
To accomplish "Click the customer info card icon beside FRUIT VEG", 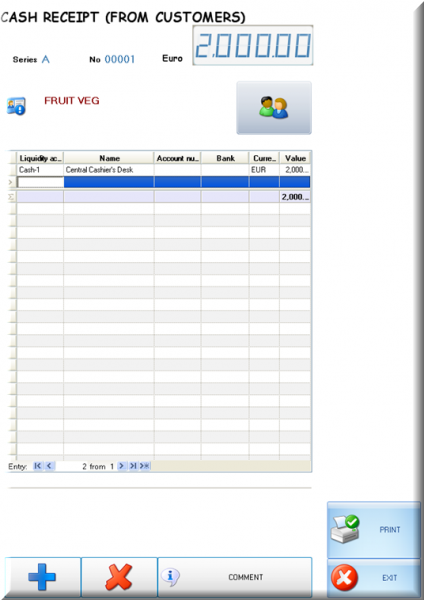I will tap(16, 106).
